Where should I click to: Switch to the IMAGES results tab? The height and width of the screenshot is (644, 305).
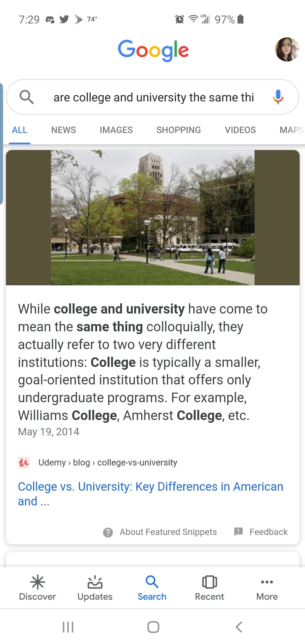(x=116, y=130)
